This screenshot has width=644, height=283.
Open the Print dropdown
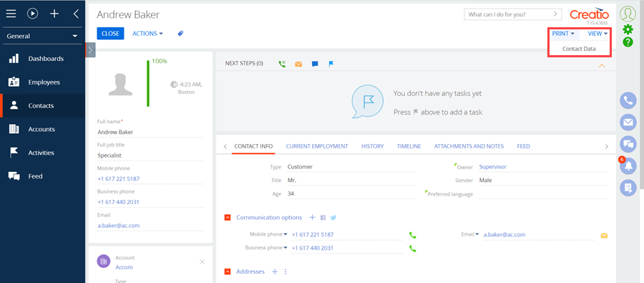coord(563,34)
